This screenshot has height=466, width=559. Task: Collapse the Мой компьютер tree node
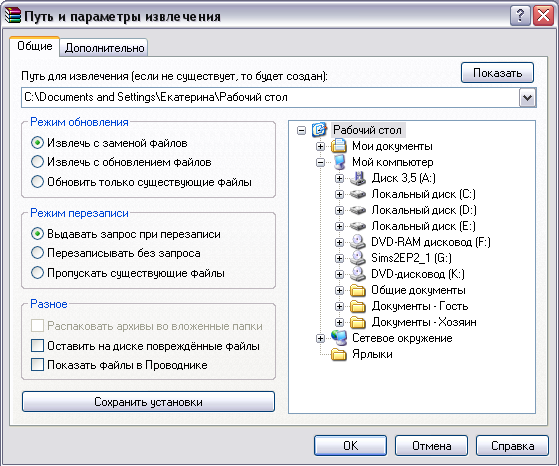(x=320, y=163)
